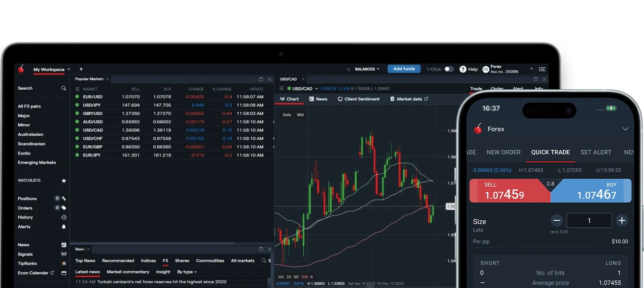The width and height of the screenshot is (644, 288).
Task: Open the USD/CAD instrument dropdown
Action: [x=316, y=89]
